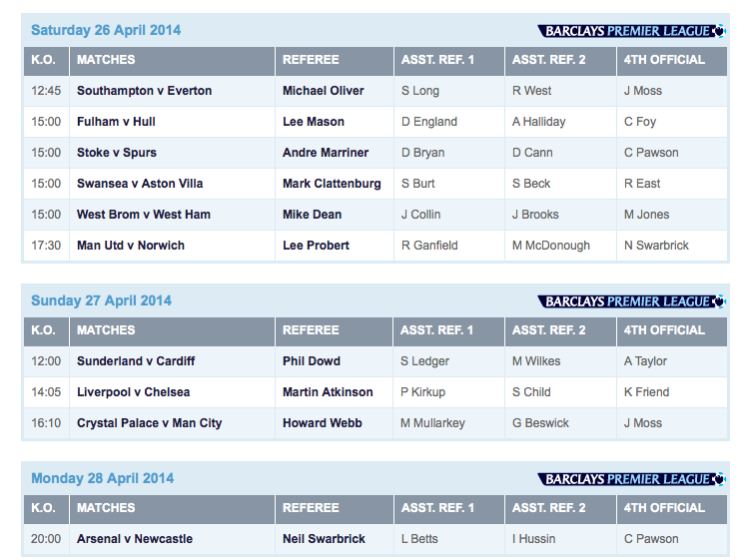The image size is (745, 560).
Task: Select the Fulham v Hull fixture
Action: coord(116,122)
